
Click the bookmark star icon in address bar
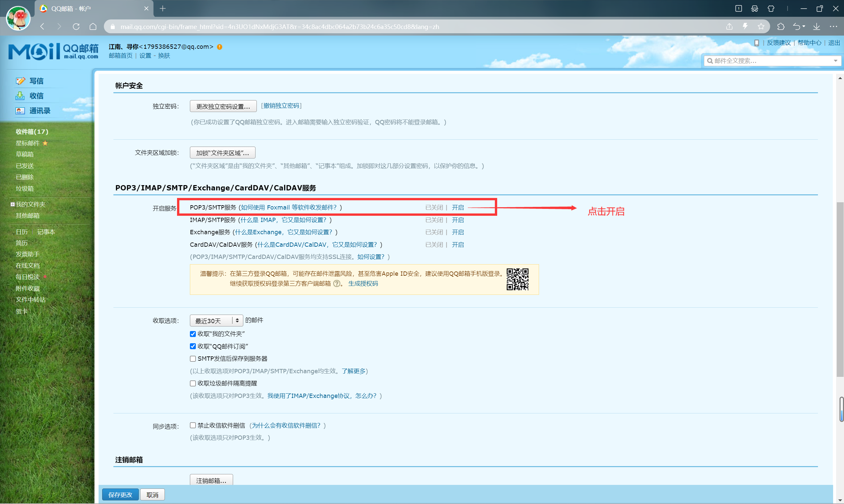click(x=761, y=26)
